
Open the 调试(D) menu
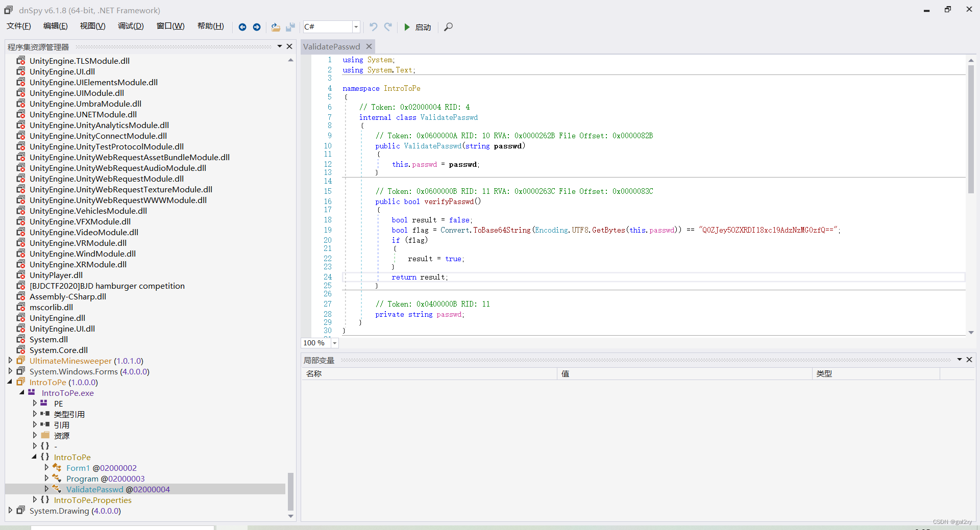coord(131,26)
